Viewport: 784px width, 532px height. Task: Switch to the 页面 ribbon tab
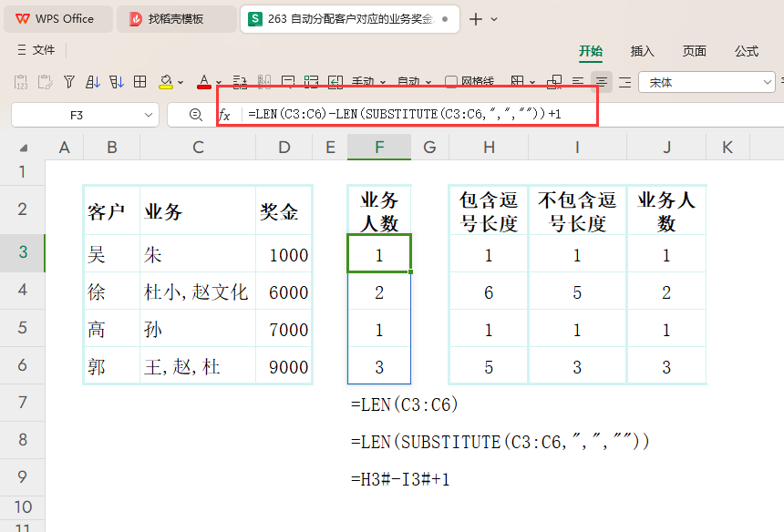[x=695, y=51]
